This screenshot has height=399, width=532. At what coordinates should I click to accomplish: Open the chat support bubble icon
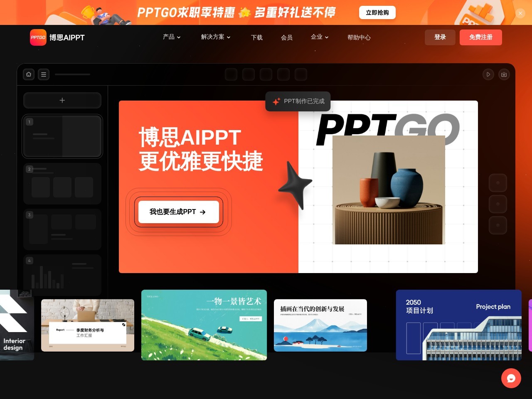click(511, 378)
